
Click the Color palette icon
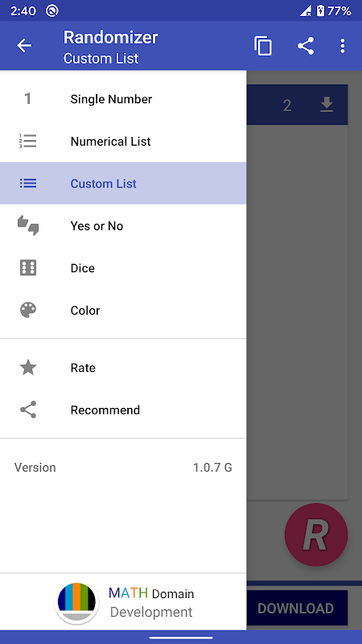pos(28,310)
